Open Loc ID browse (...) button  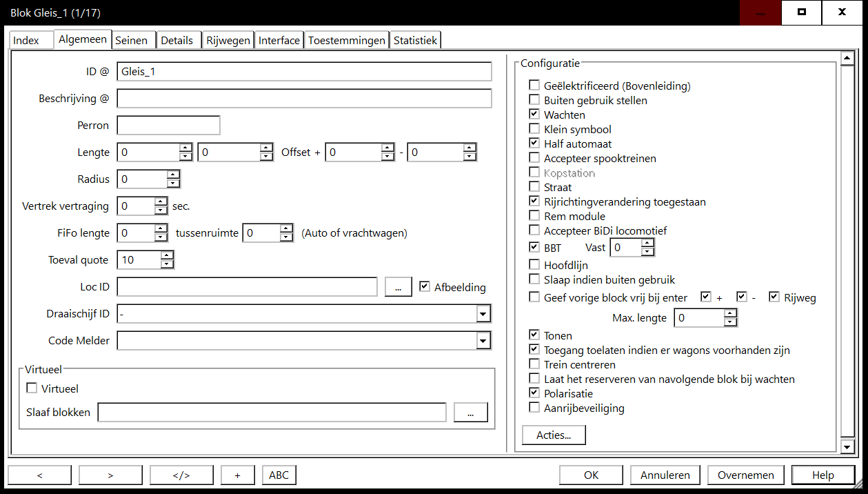398,287
